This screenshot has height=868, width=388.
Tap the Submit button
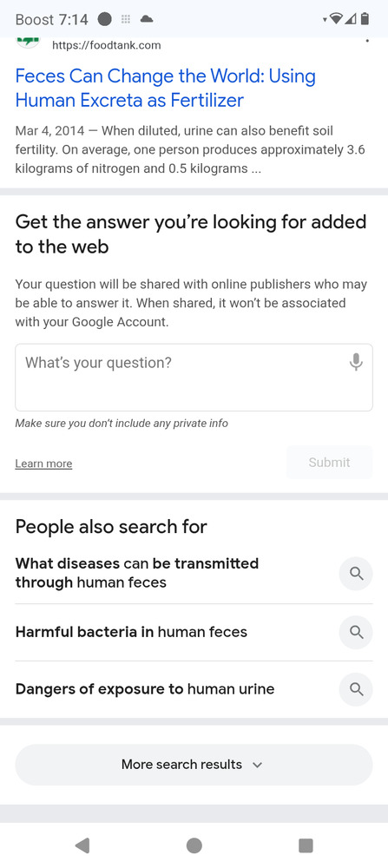click(329, 463)
